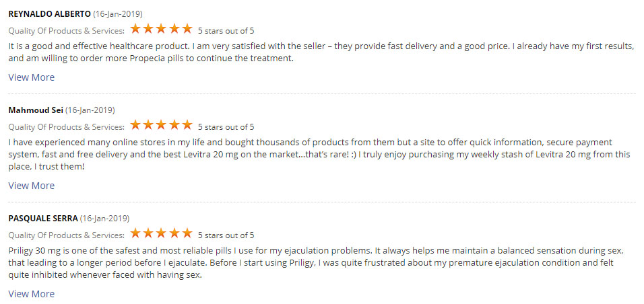Screen dimensions: 644x304
Task: Click the date beside Pasquale Serra's name
Action: 105,219
